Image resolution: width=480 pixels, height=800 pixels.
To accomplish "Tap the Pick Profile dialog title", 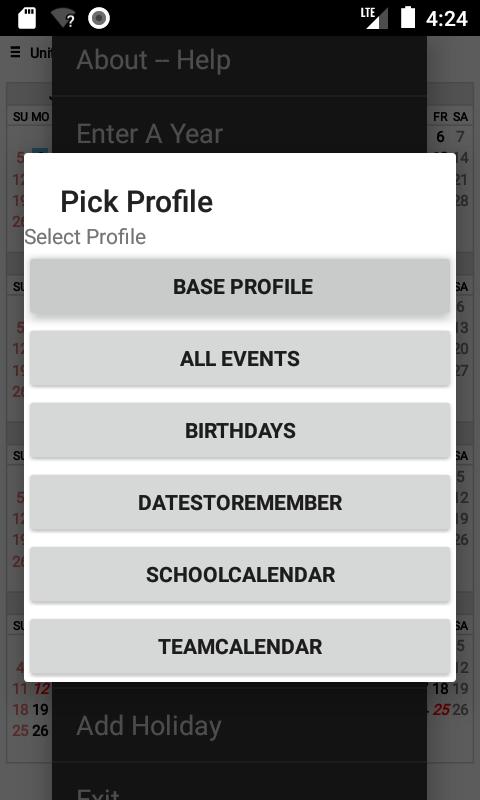I will pyautogui.click(x=137, y=201).
